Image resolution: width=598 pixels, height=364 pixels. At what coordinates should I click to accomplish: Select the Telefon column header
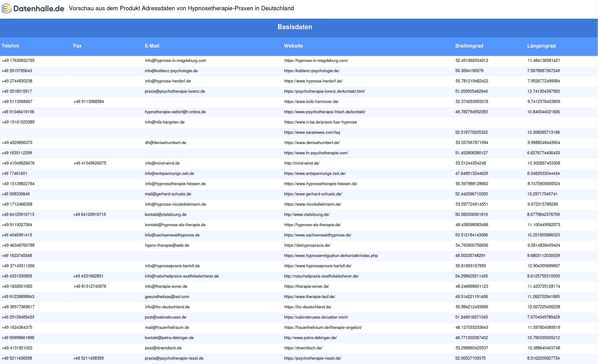point(10,46)
